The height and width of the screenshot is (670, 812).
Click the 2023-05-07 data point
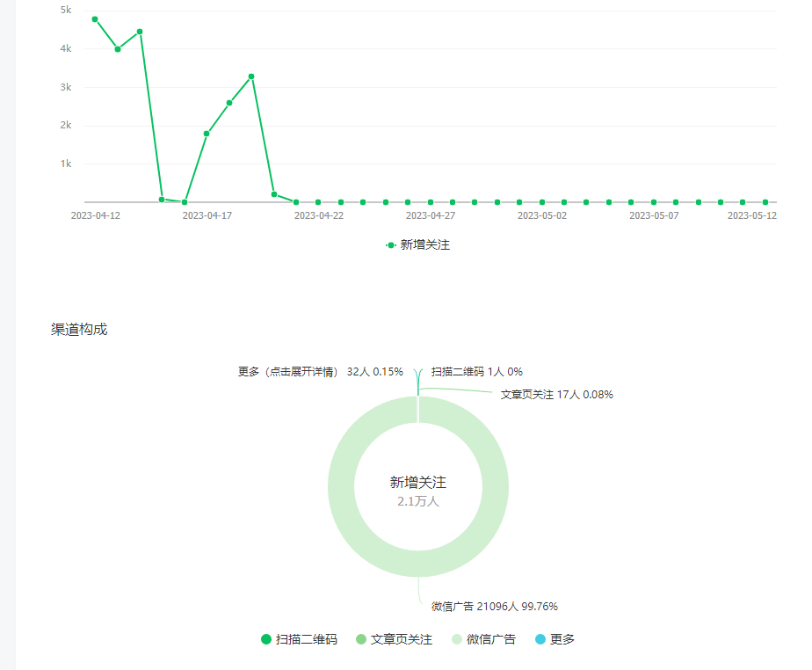(654, 202)
